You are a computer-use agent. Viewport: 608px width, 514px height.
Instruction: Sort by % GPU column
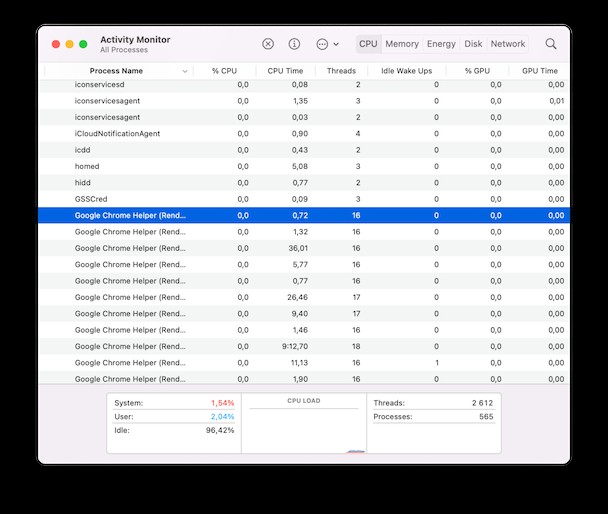coord(477,71)
